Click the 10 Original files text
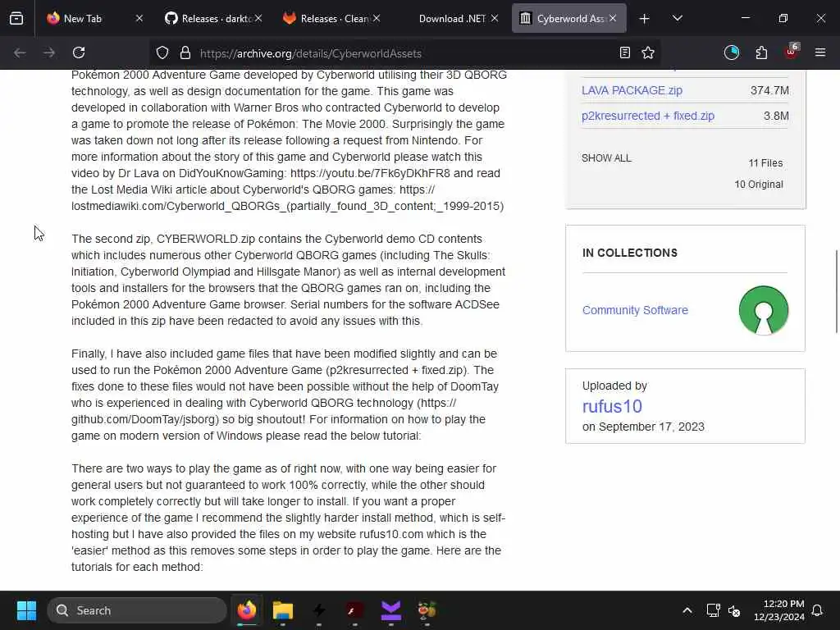 click(759, 185)
